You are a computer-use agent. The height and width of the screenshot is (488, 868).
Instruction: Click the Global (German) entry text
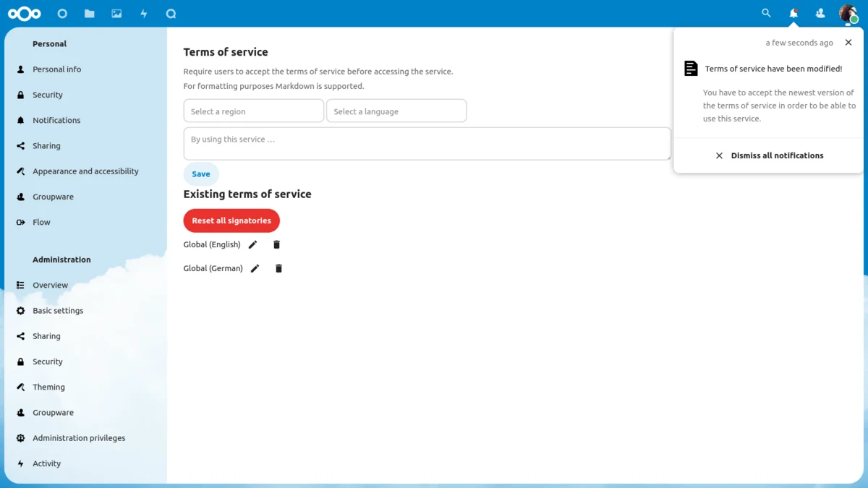(x=213, y=268)
